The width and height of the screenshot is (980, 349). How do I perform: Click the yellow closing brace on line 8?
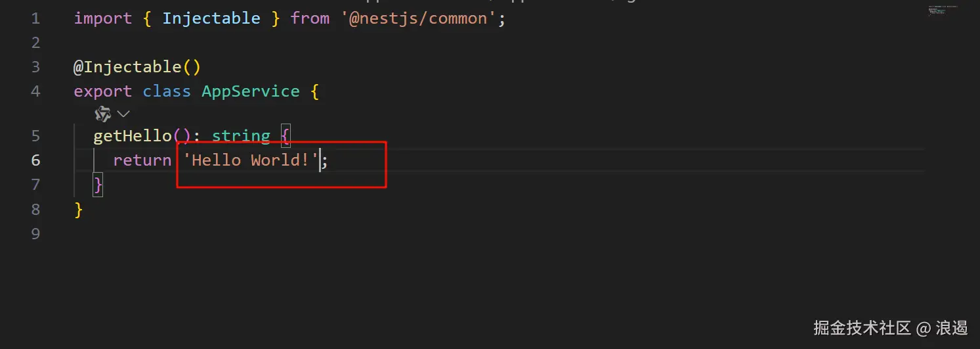[x=79, y=210]
